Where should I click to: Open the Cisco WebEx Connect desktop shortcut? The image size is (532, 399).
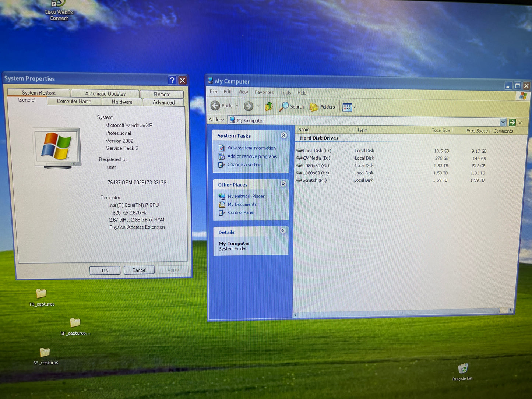[59, 11]
